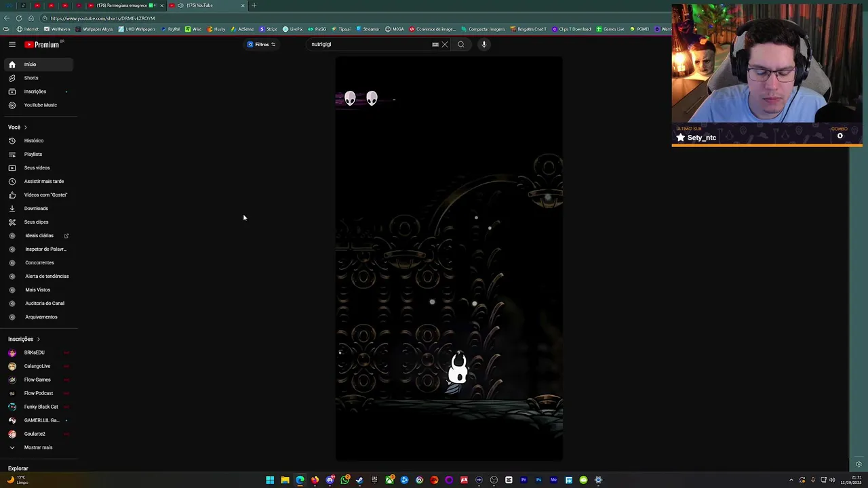Clear the search text with the X

point(445,45)
